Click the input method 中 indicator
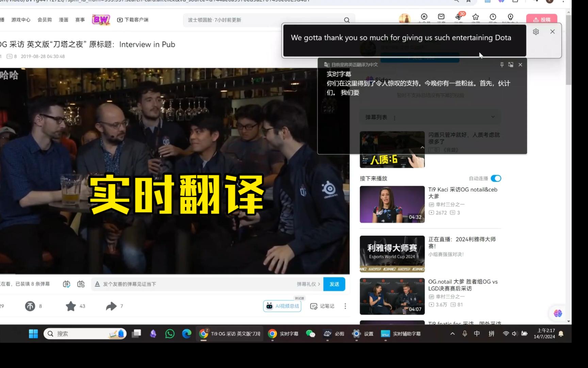Image resolution: width=588 pixels, height=368 pixels. [477, 334]
